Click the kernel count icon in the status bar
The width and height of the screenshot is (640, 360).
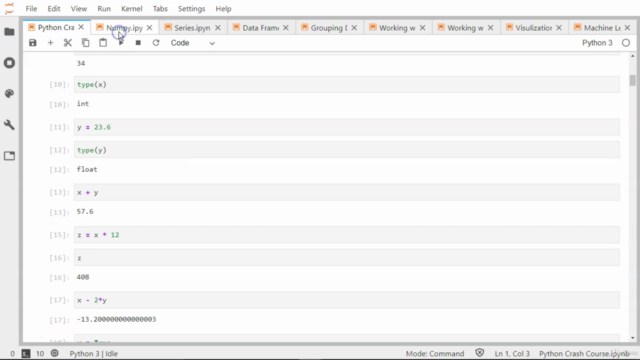coord(54,353)
